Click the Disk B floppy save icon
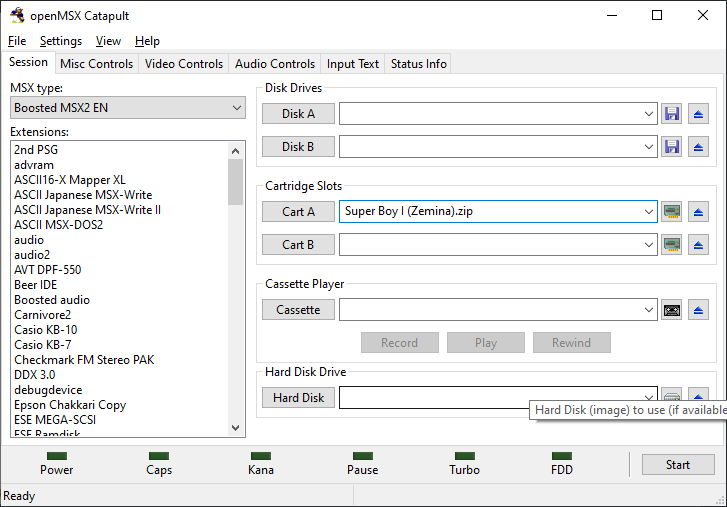This screenshot has height=507, width=727. (x=672, y=147)
